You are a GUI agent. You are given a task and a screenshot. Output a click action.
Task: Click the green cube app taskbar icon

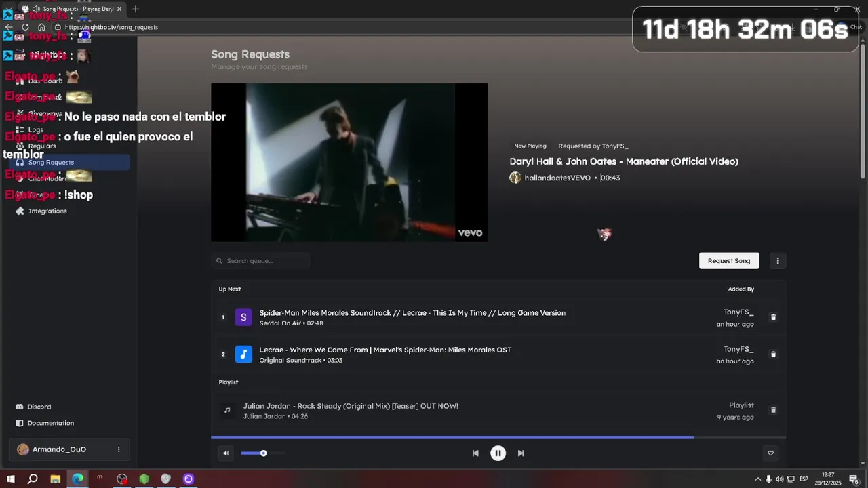tap(144, 479)
